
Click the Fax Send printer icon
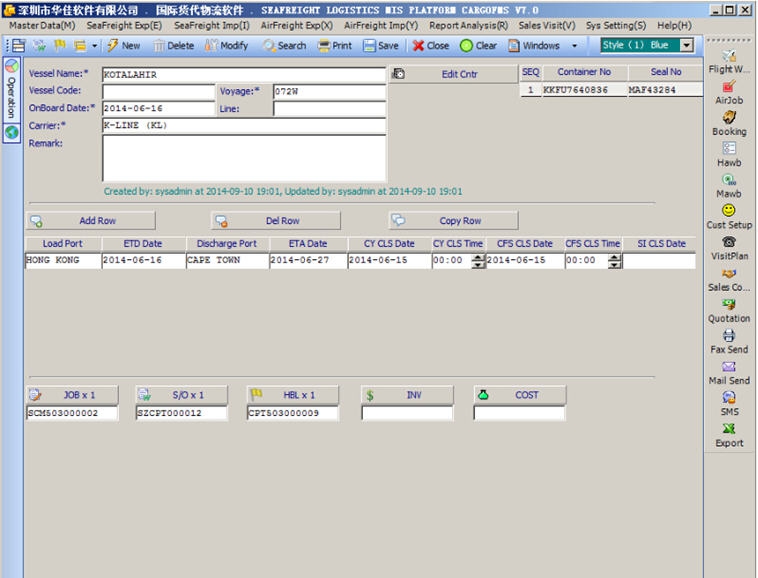[729, 336]
